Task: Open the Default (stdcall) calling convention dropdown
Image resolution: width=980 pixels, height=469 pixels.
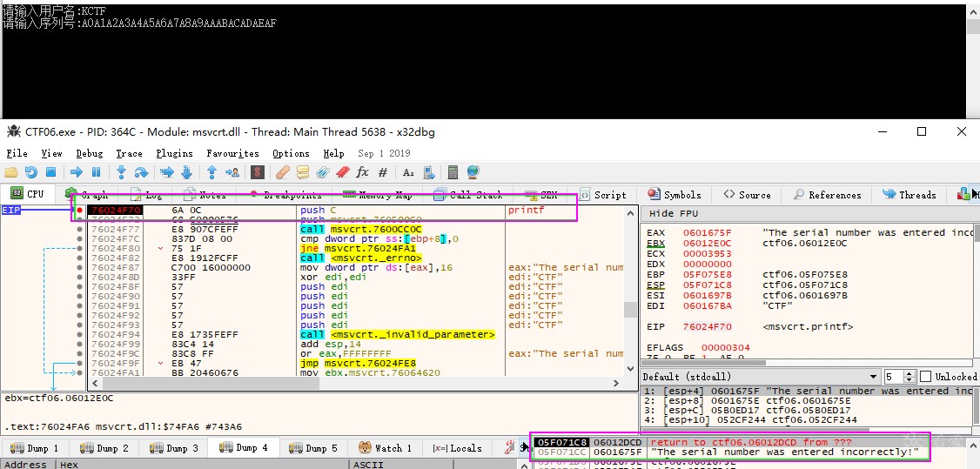Action: 760,377
